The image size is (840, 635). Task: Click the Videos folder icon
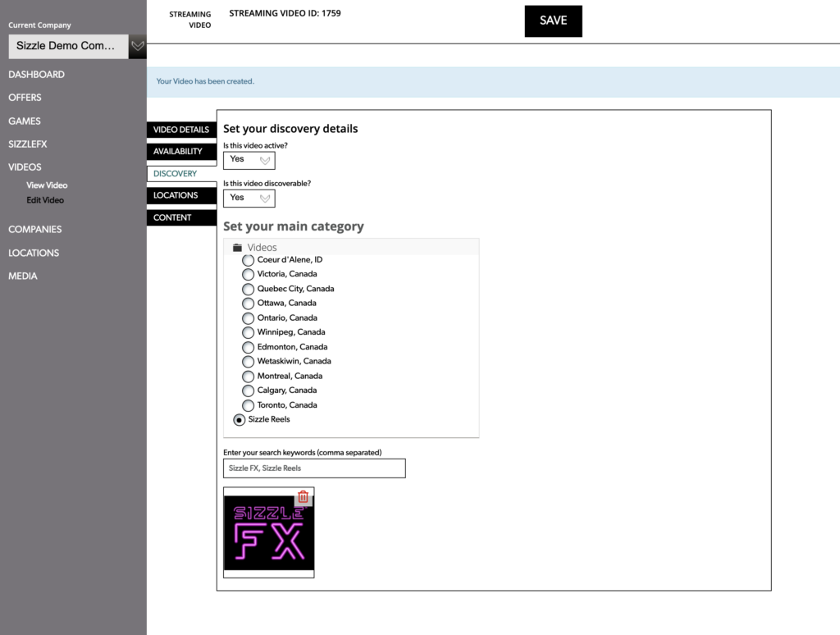[x=237, y=248]
